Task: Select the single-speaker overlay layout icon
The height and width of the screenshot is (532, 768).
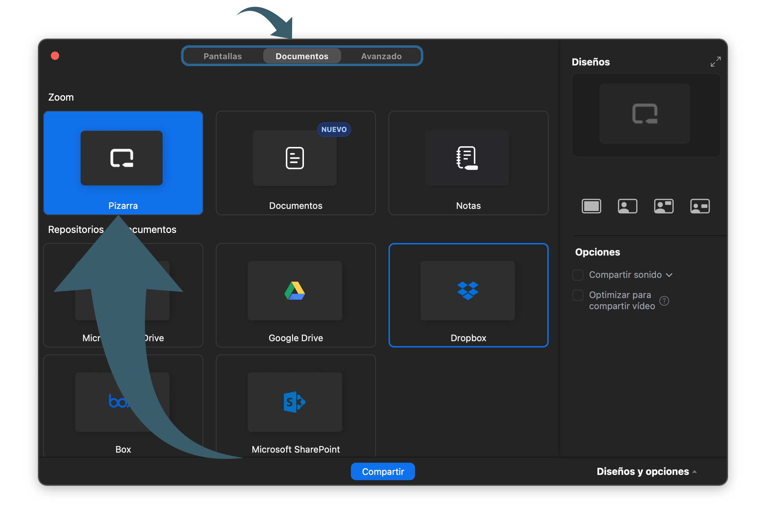Action: click(627, 206)
